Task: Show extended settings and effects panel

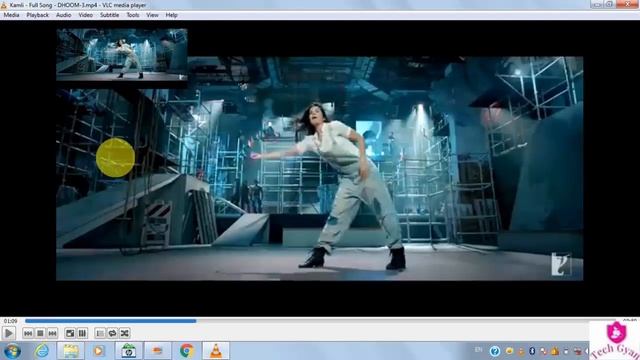Action: tap(82, 333)
